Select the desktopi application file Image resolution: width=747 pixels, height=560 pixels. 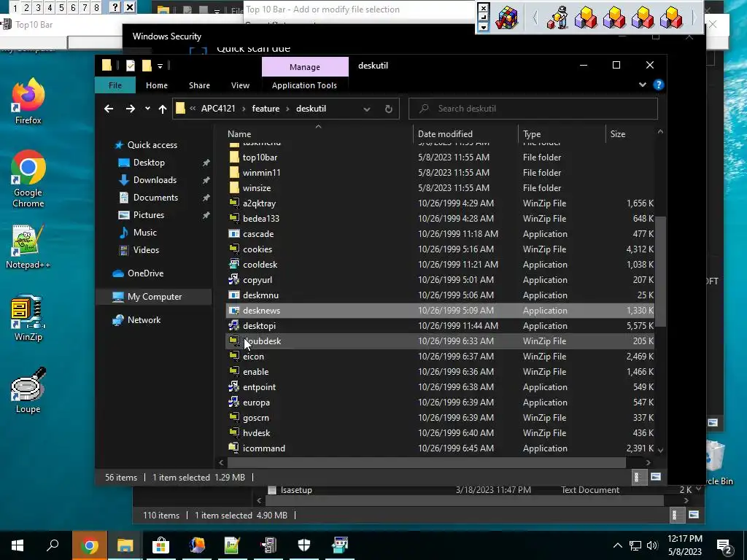coord(440,326)
